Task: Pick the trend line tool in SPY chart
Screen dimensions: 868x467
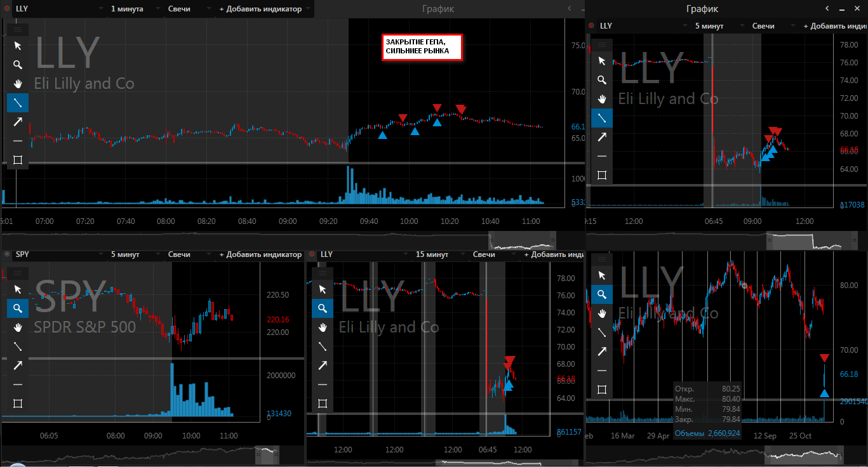Action: coord(18,346)
